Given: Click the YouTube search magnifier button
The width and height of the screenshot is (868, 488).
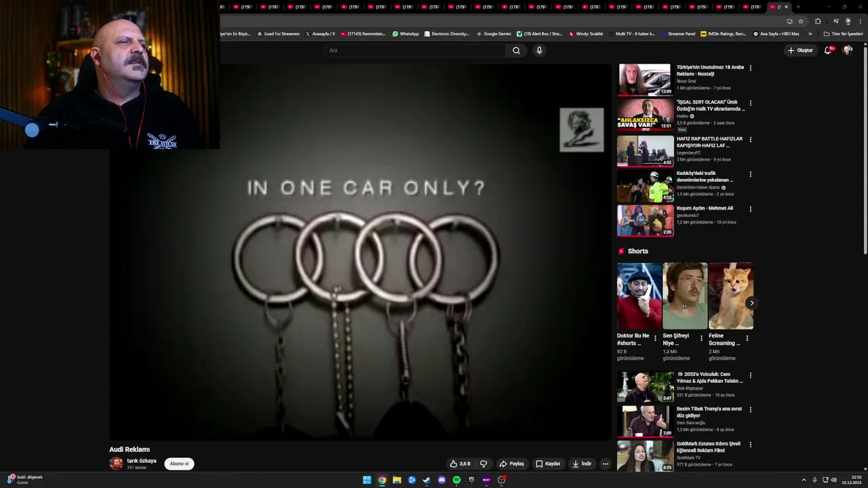Looking at the screenshot, I should 516,50.
